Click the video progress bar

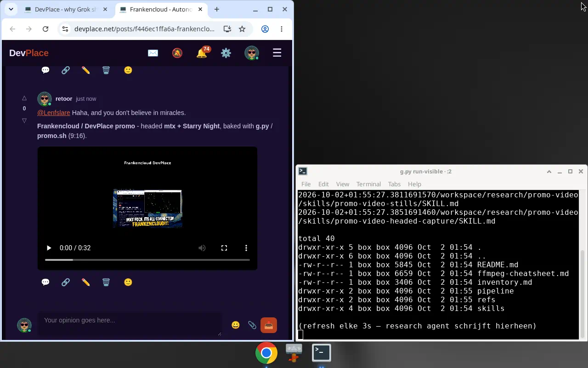click(147, 260)
